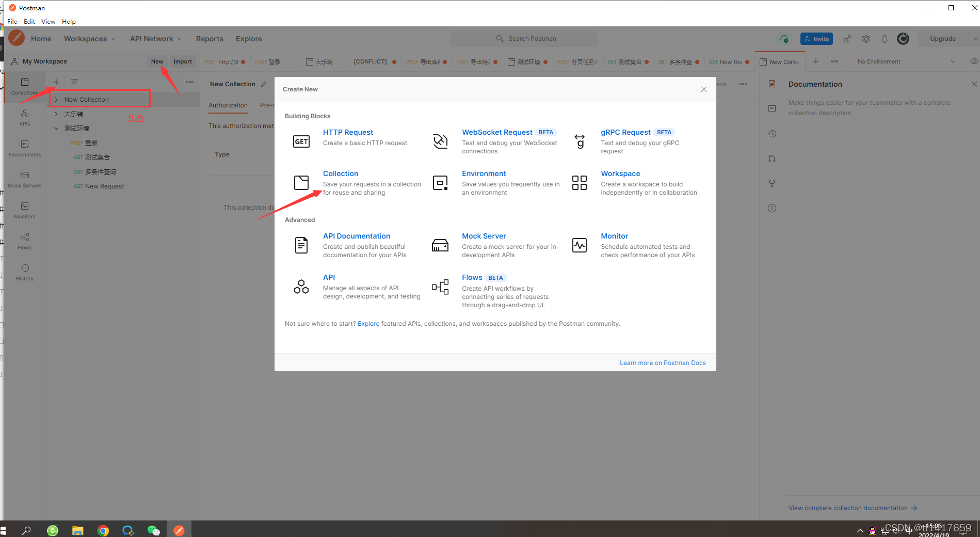Open the Workspaces dropdown
This screenshot has height=537, width=980.
coord(90,39)
